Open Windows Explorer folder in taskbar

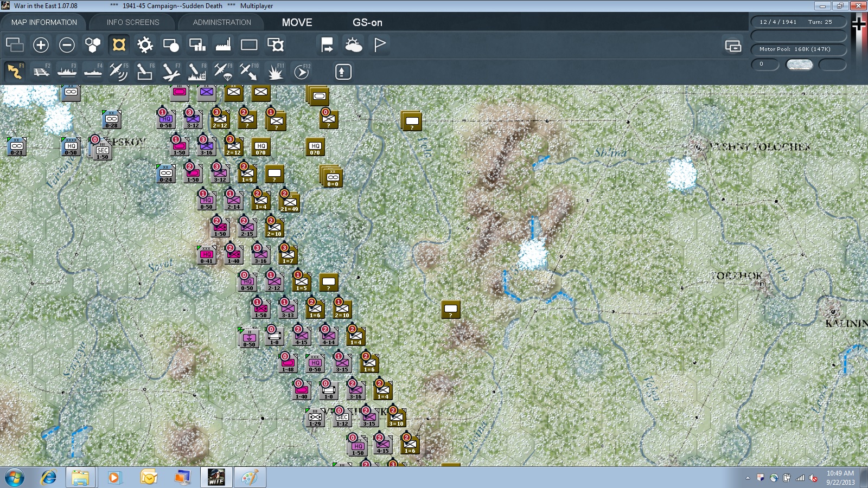(x=80, y=478)
